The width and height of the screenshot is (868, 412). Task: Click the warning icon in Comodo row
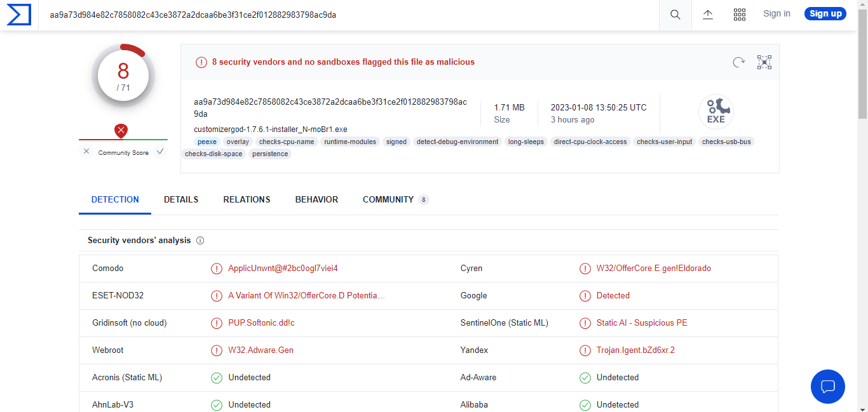(x=217, y=269)
